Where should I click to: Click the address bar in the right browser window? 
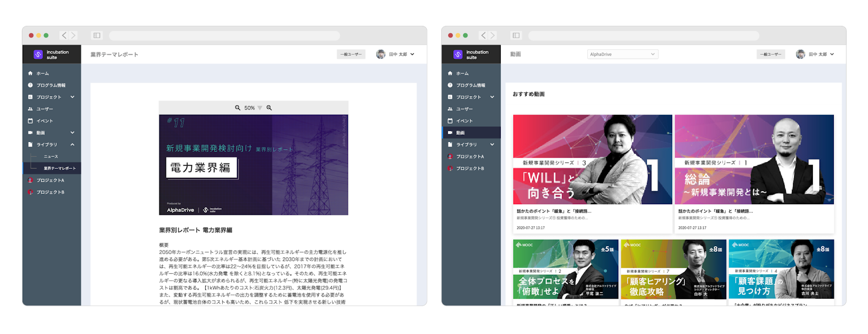pyautogui.click(x=644, y=35)
